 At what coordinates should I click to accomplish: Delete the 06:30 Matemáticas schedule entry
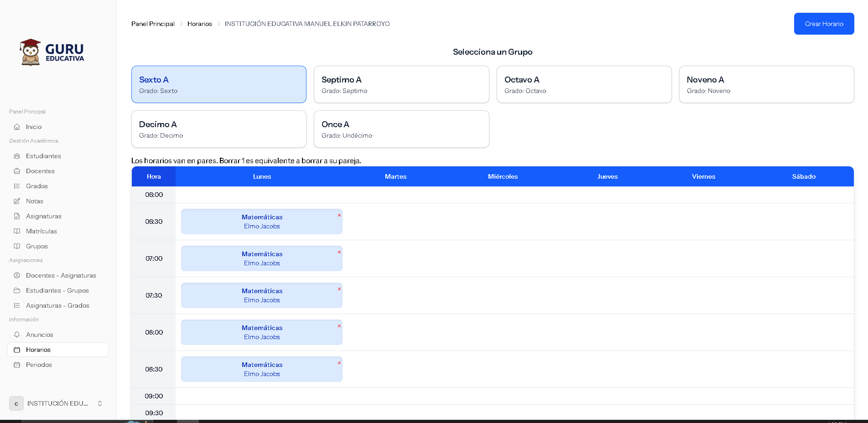(x=339, y=215)
